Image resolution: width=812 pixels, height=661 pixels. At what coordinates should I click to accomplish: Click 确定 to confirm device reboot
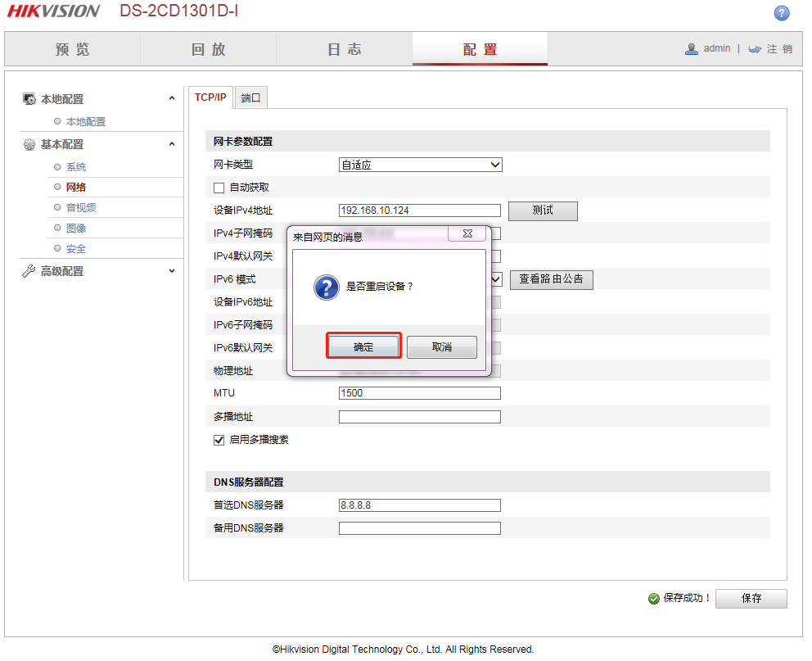[x=363, y=346]
